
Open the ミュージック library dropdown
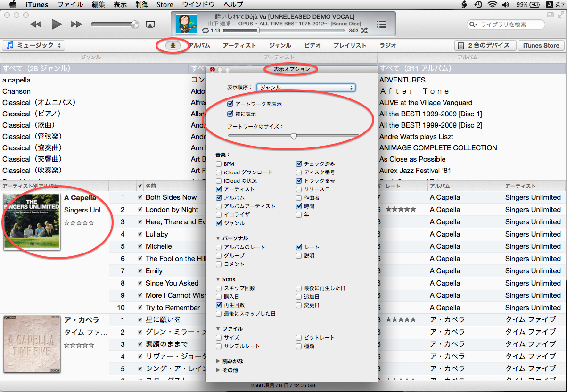pos(33,45)
